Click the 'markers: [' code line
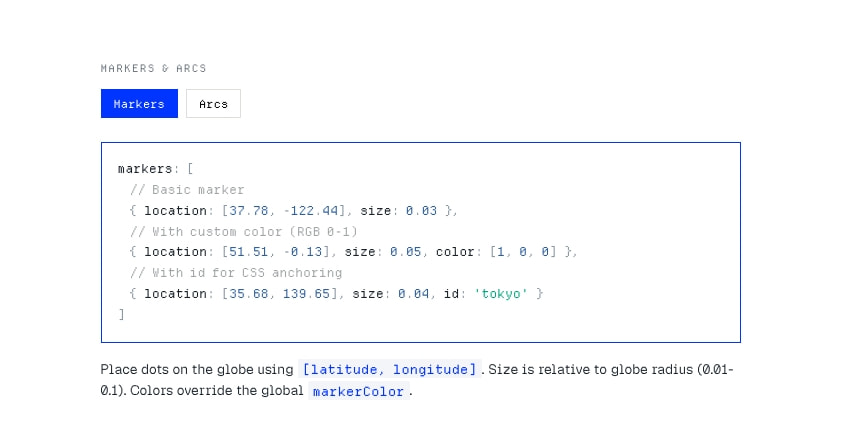The image size is (845, 443). click(x=155, y=169)
